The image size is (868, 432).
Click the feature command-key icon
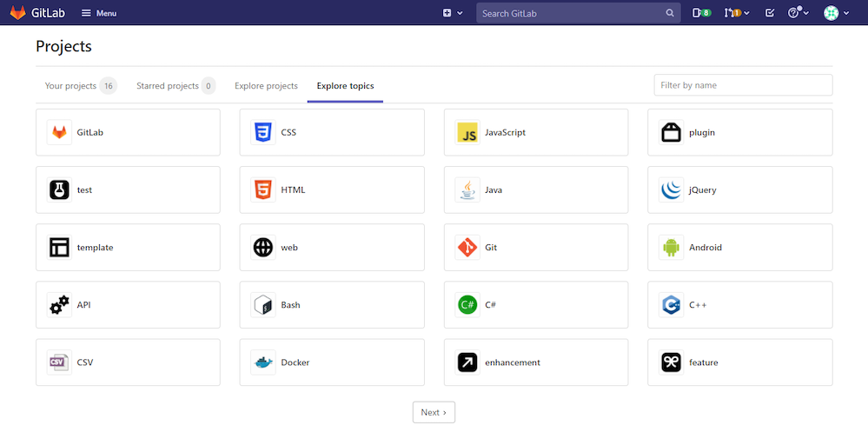[x=671, y=362]
